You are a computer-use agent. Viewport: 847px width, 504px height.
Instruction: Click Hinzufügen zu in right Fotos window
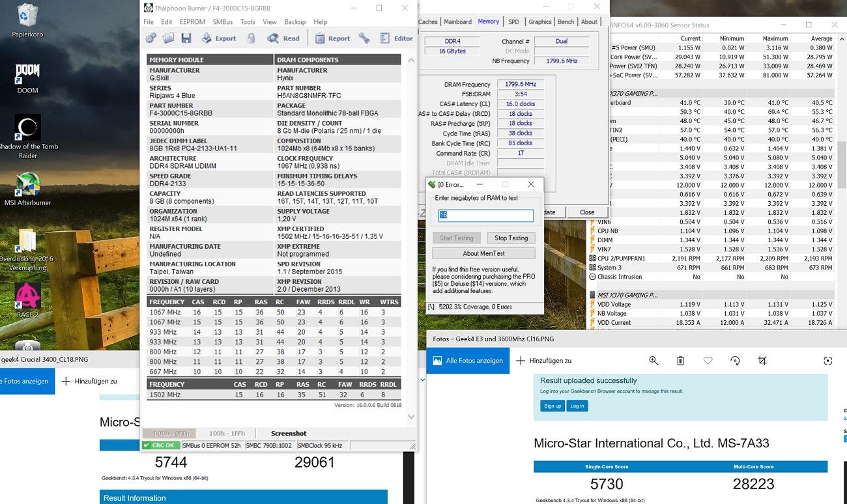544,361
